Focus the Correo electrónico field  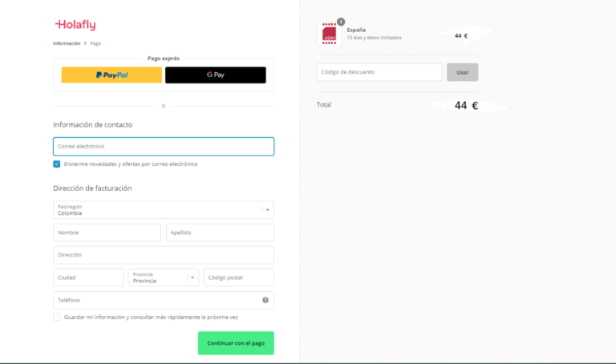tap(164, 147)
